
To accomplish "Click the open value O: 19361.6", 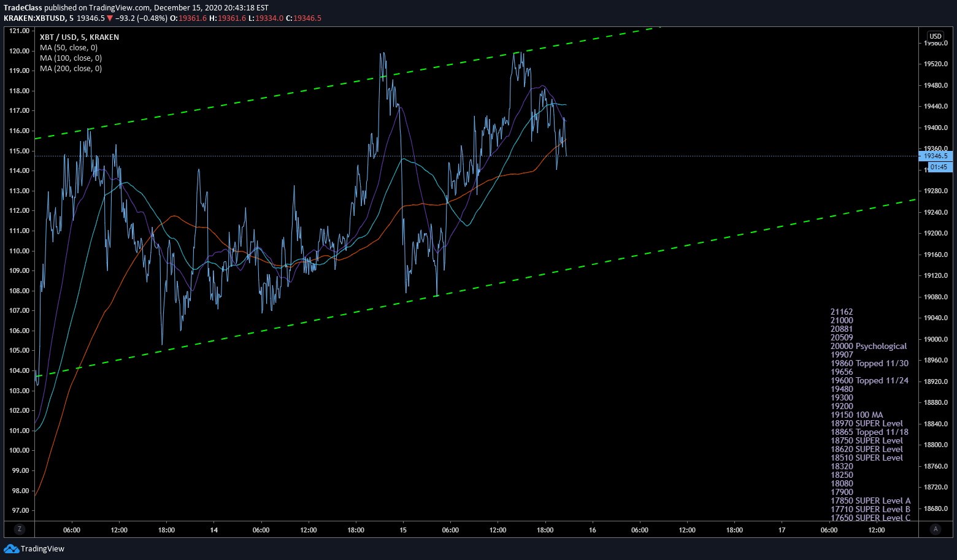I will pos(188,18).
